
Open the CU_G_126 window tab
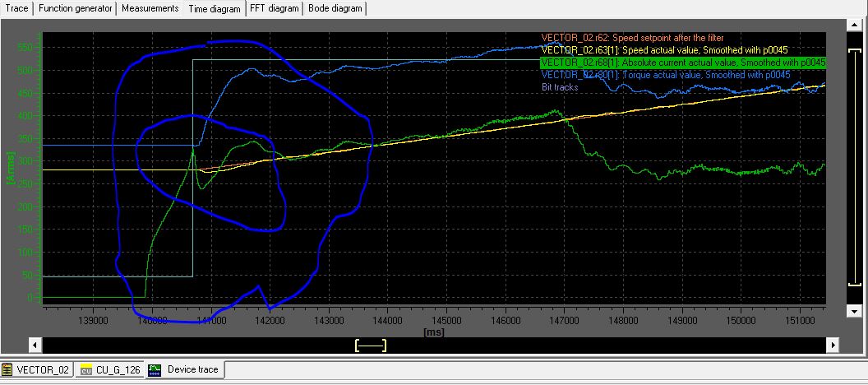(109, 369)
